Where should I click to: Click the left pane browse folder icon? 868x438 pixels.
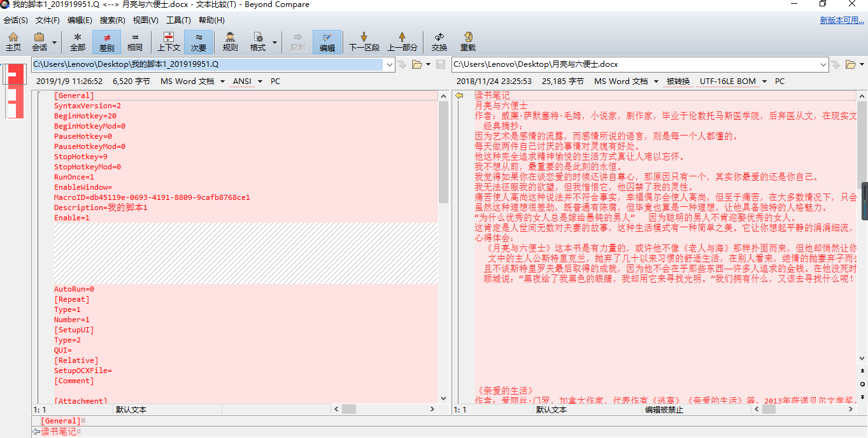[x=417, y=64]
